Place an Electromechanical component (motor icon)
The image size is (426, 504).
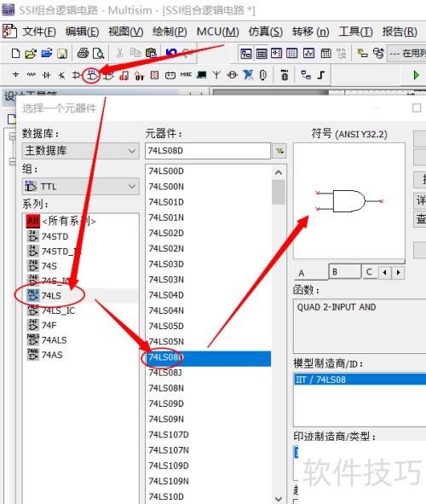click(232, 75)
